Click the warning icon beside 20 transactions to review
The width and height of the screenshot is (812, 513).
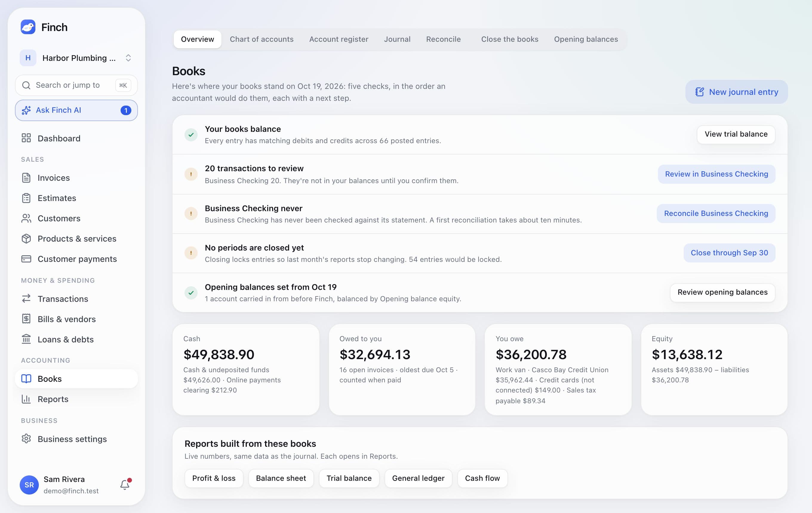click(x=191, y=174)
